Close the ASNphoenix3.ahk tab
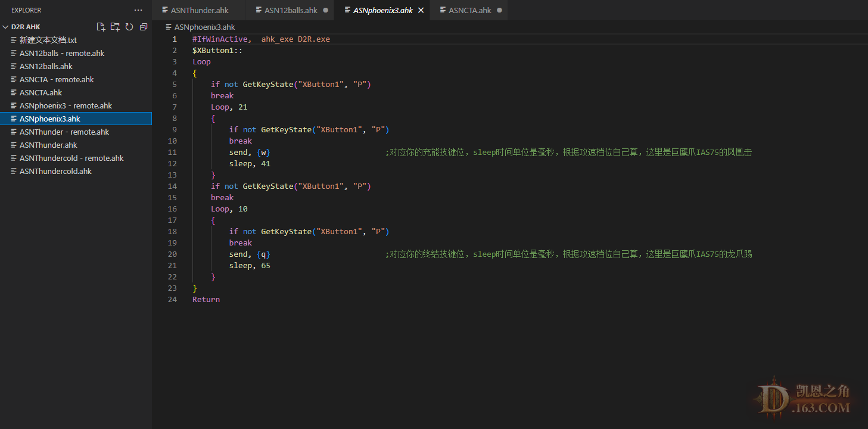 421,10
